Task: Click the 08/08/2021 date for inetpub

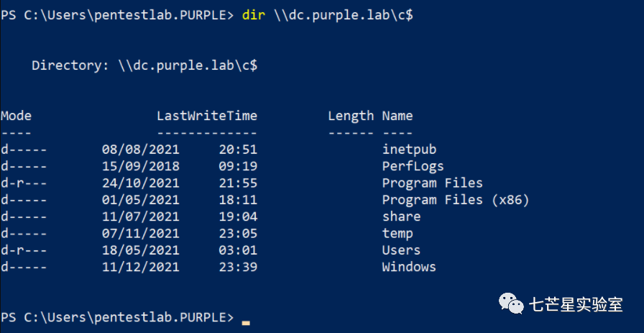Action: click(140, 150)
